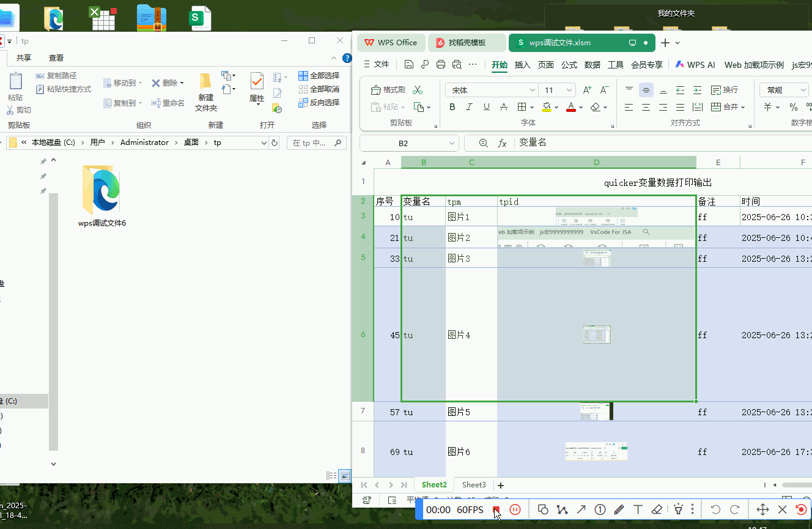Click the zoom magnifier icon in formula bar

[x=484, y=143]
